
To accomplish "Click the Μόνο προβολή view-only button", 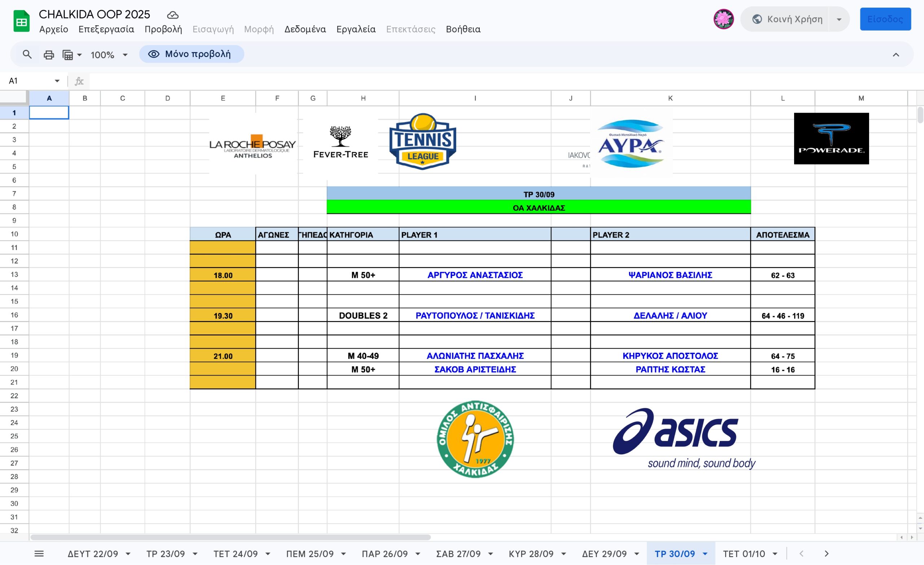I will (x=191, y=54).
